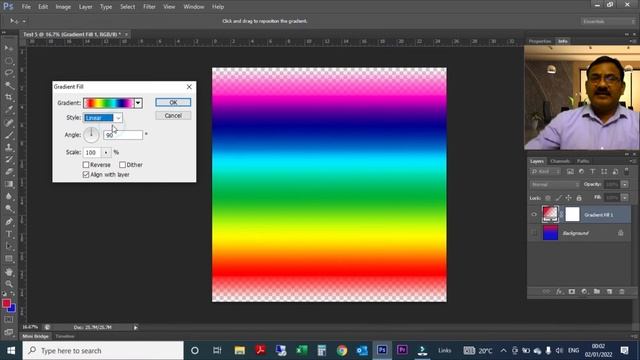
Task: Select the Zoom tool
Action: [x=9, y=284]
